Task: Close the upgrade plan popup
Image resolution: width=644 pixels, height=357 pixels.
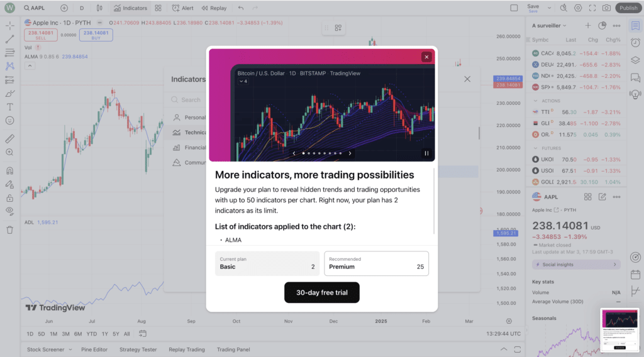Action: click(x=426, y=57)
